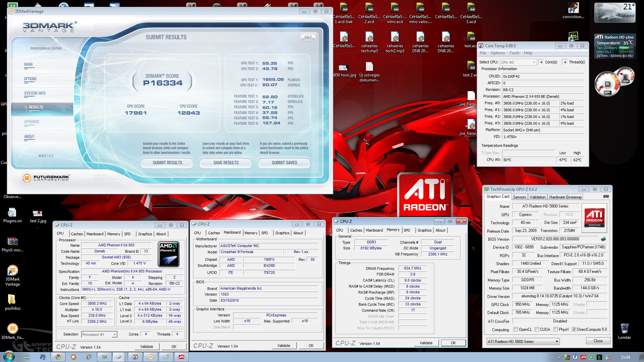
Task: Open Plugins.ini file on desktop
Action: 12,213
